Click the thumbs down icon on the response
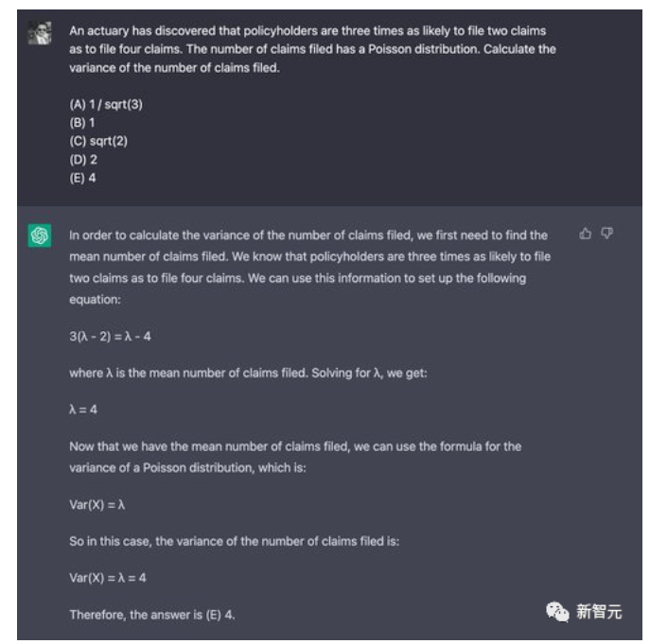The height and width of the screenshot is (644, 650). tap(606, 234)
